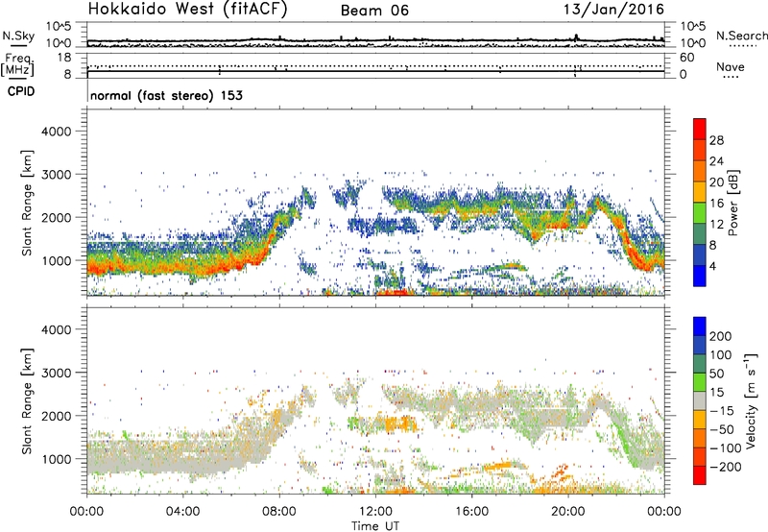Screen dimensions: 768x532
Task: Click the orange segment of Velocity colorbar
Action: [700, 438]
